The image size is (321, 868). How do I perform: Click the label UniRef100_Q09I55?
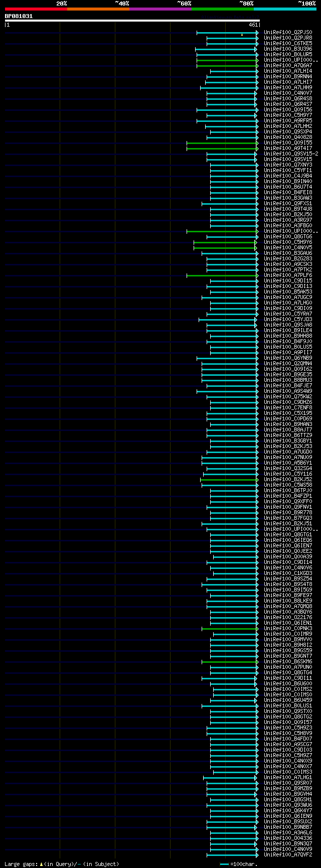click(x=288, y=142)
